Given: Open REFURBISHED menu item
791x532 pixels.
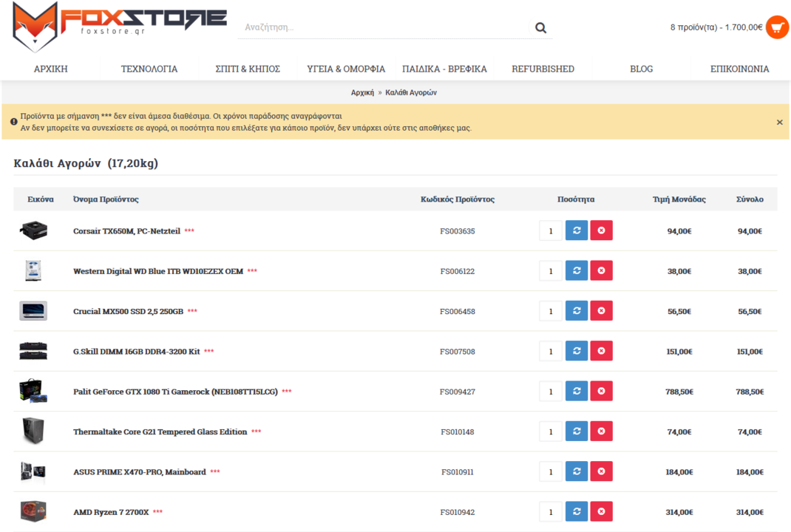Looking at the screenshot, I should click(543, 69).
